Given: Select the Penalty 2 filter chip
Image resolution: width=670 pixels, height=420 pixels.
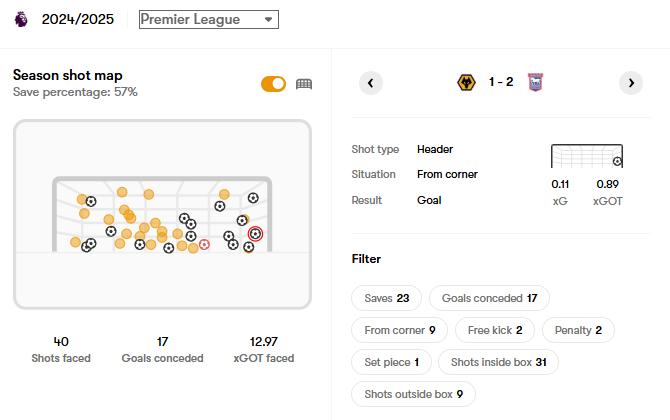Looking at the screenshot, I should tap(578, 330).
